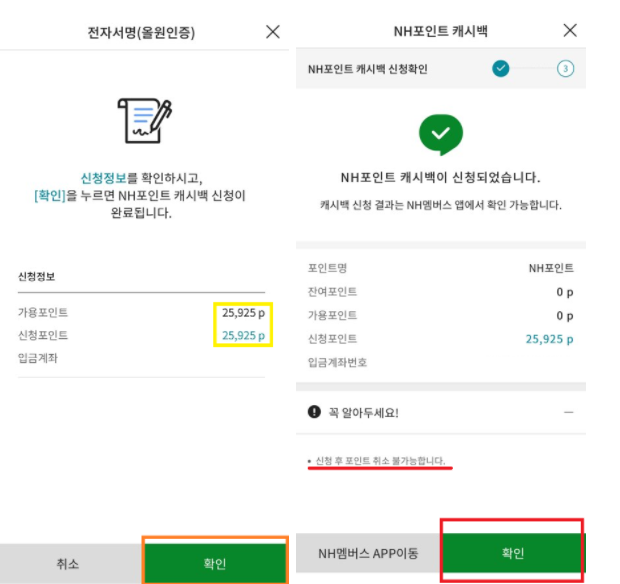
Task: Tap the green speech-bubble checkmark icon
Action: coord(440,134)
